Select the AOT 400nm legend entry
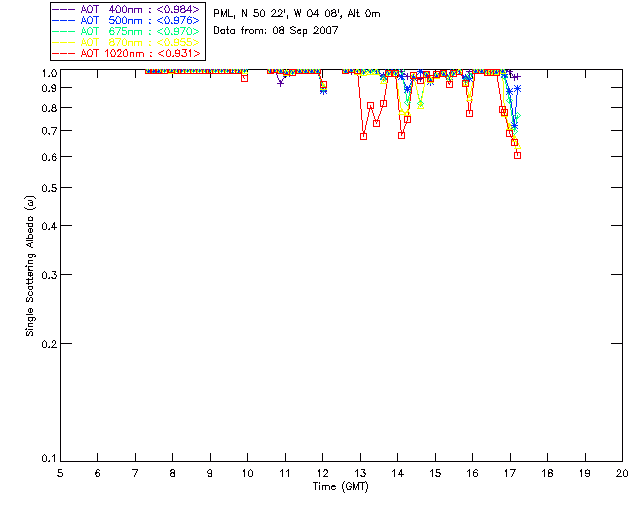The width and height of the screenshot is (640, 512). tap(126, 9)
